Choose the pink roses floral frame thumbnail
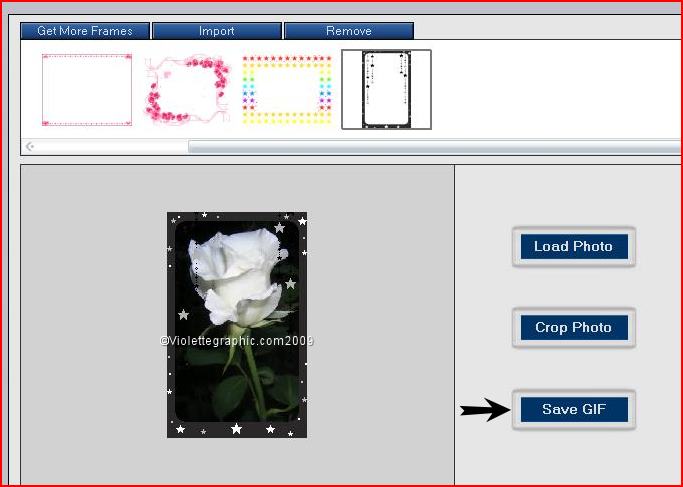 [186, 90]
